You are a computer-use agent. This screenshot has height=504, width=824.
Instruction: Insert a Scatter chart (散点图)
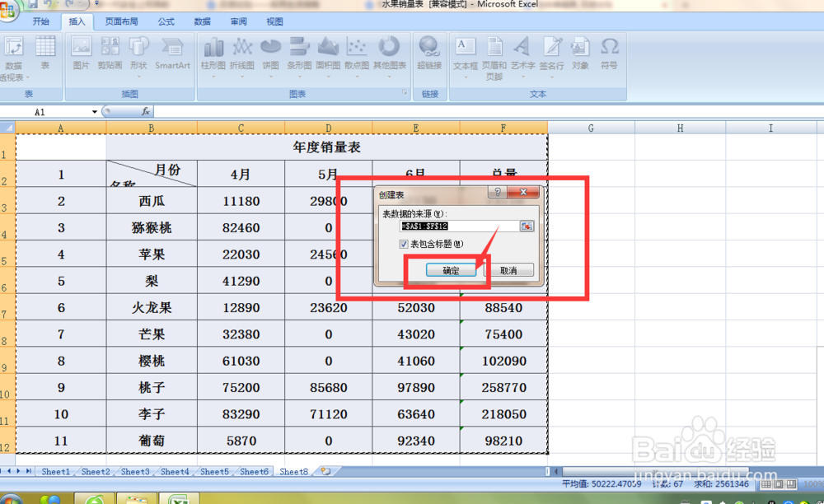(x=357, y=57)
